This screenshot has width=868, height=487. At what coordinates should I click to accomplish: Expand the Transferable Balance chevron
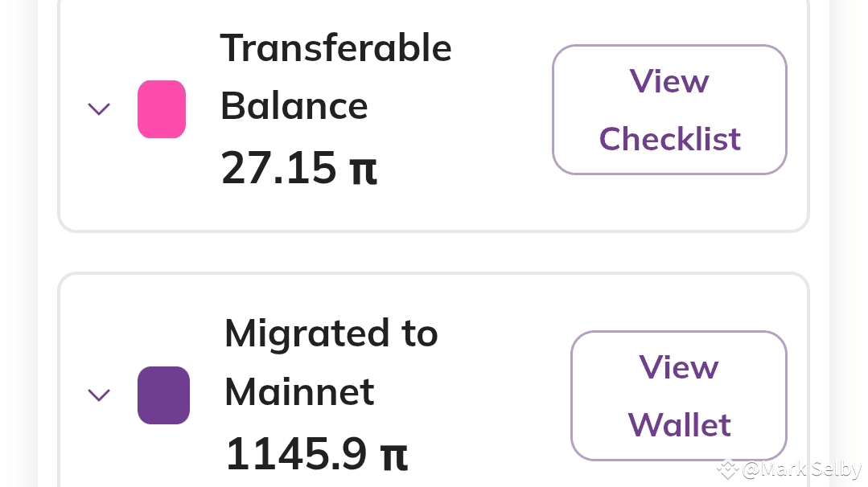coord(98,108)
